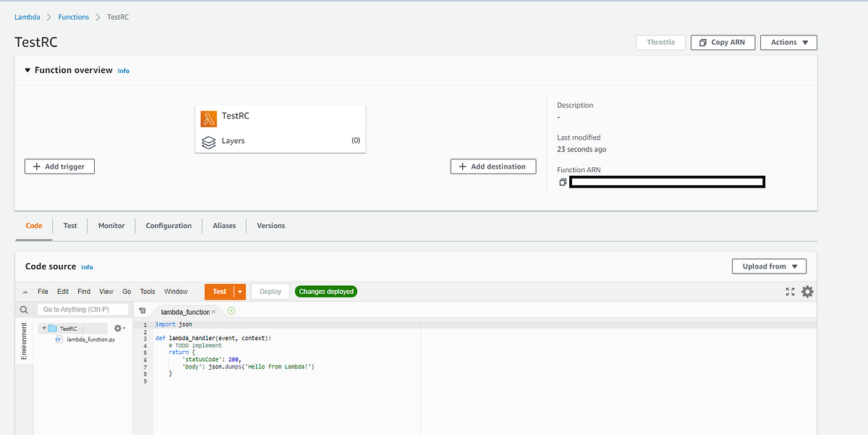Switch to the Test tab
868x435 pixels.
coord(70,226)
